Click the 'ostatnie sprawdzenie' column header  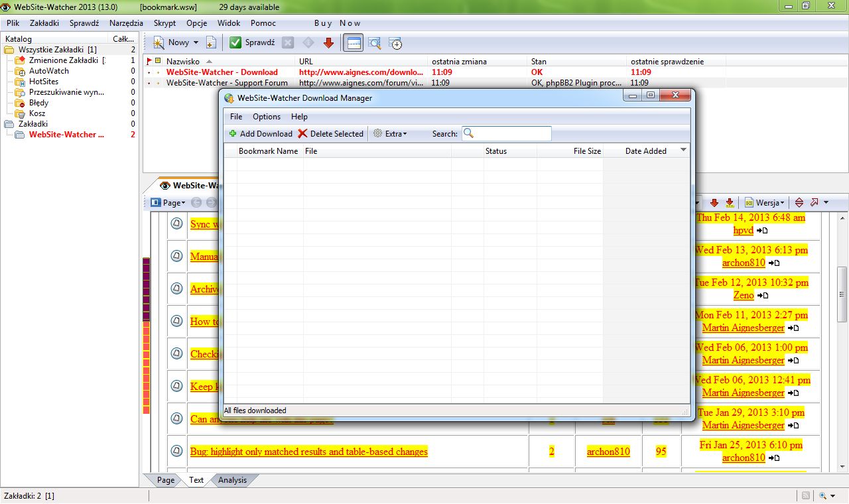(677, 61)
